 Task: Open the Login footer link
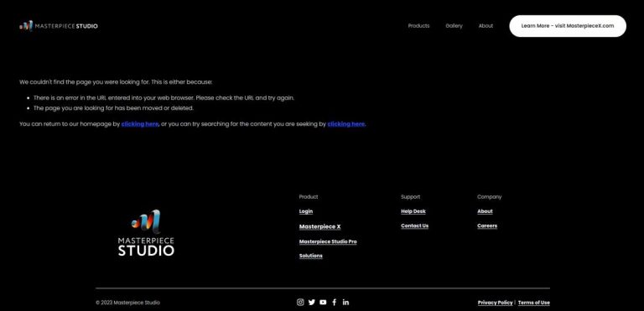(x=306, y=211)
